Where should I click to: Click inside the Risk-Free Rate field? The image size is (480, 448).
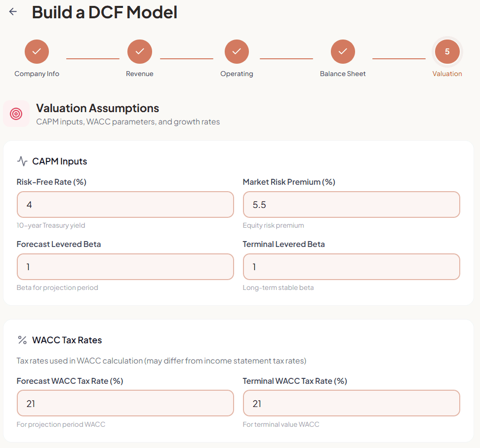(125, 204)
